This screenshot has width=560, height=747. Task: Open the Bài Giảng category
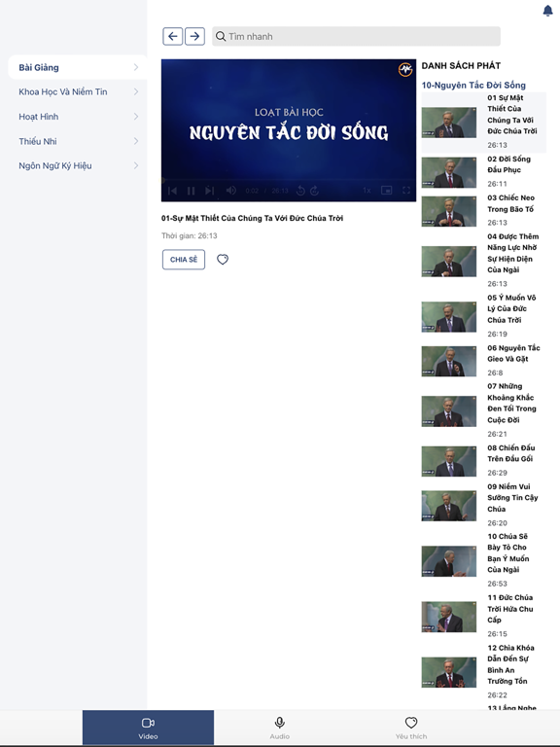pyautogui.click(x=78, y=67)
